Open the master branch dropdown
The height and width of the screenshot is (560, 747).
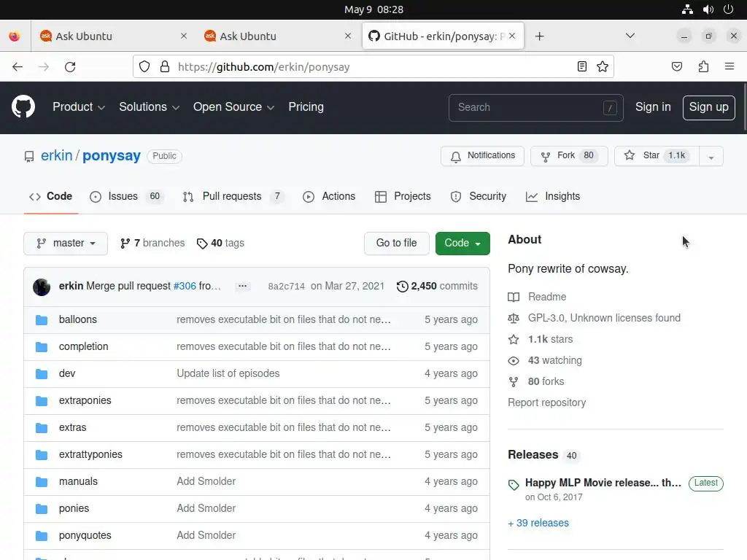pyautogui.click(x=66, y=244)
